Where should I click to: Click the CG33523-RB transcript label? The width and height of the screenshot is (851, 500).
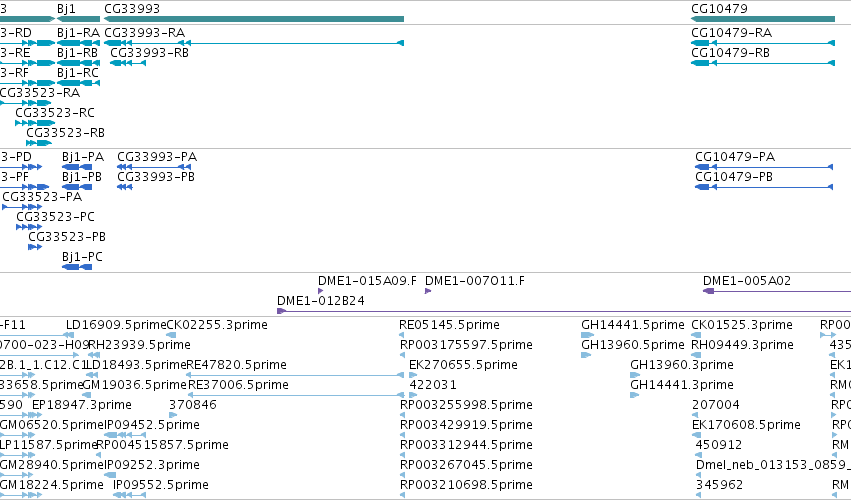(x=65, y=133)
